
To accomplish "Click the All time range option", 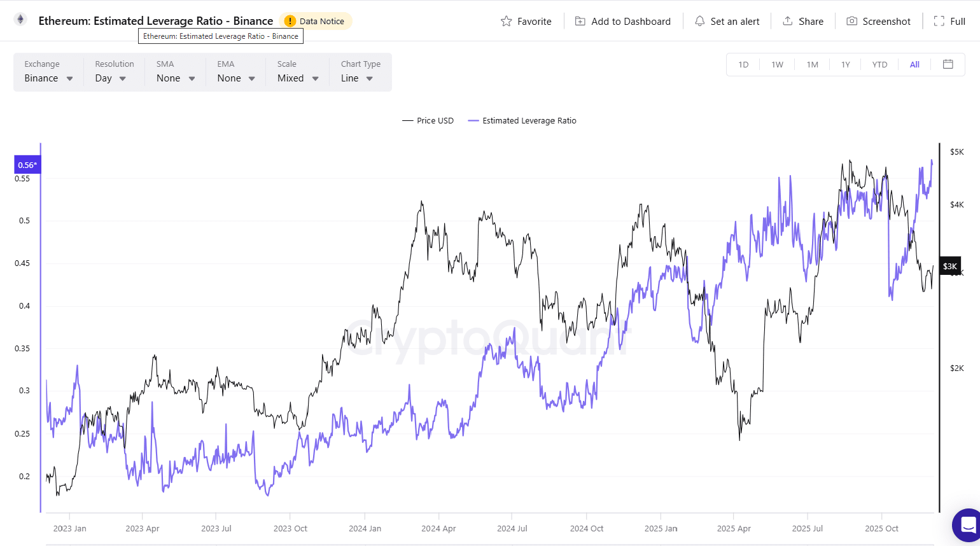I will click(914, 64).
